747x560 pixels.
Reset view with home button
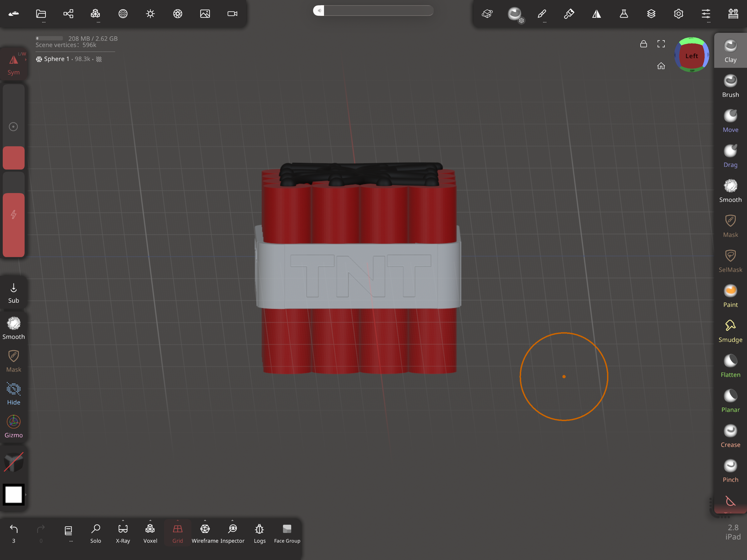point(661,66)
